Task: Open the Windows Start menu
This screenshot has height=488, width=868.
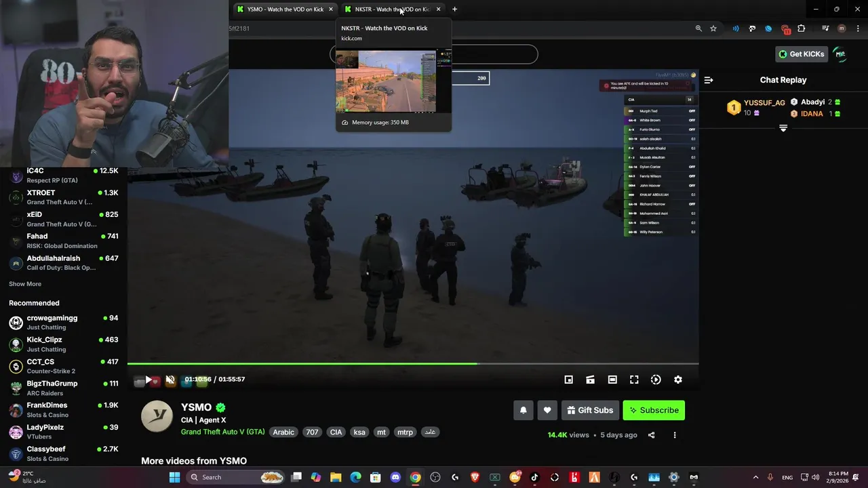Action: click(174, 477)
